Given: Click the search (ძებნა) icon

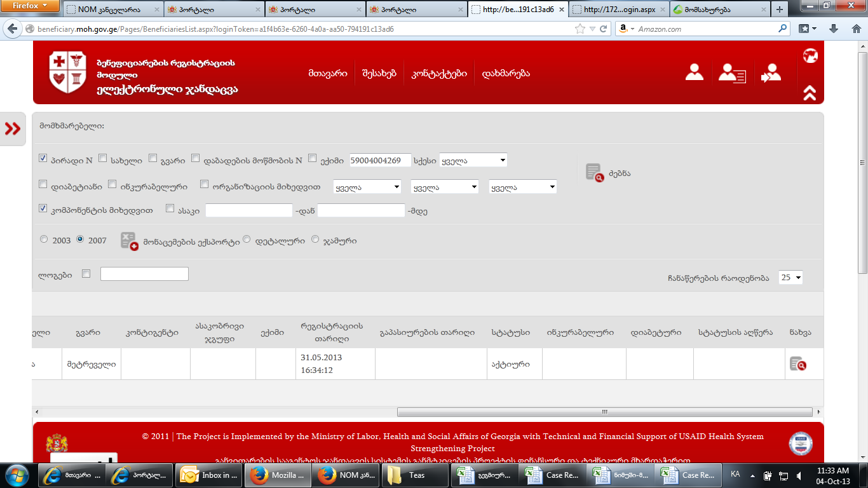Looking at the screenshot, I should tap(595, 173).
